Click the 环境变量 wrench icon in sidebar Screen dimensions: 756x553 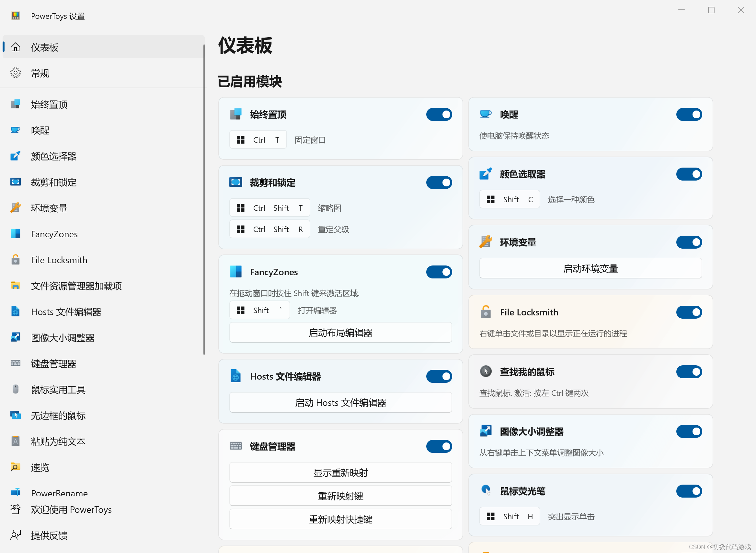(x=16, y=208)
